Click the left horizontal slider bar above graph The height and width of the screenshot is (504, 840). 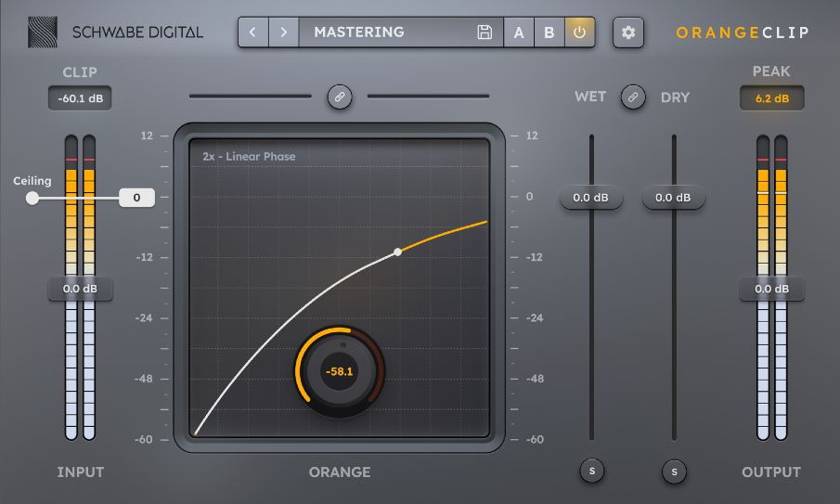[251, 97]
